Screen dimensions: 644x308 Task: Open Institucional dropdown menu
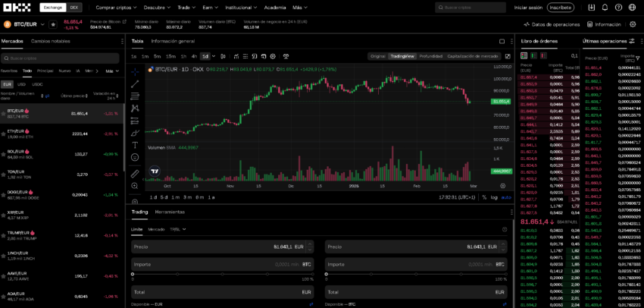click(x=242, y=8)
